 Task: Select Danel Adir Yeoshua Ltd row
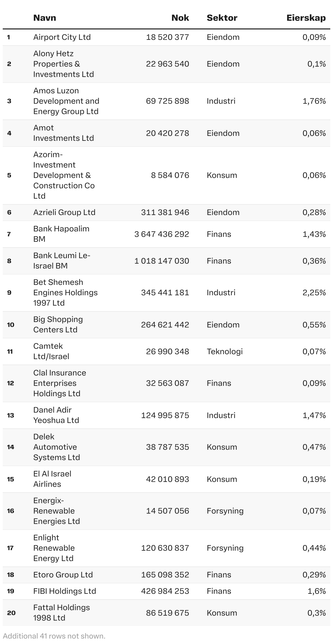click(x=56, y=415)
